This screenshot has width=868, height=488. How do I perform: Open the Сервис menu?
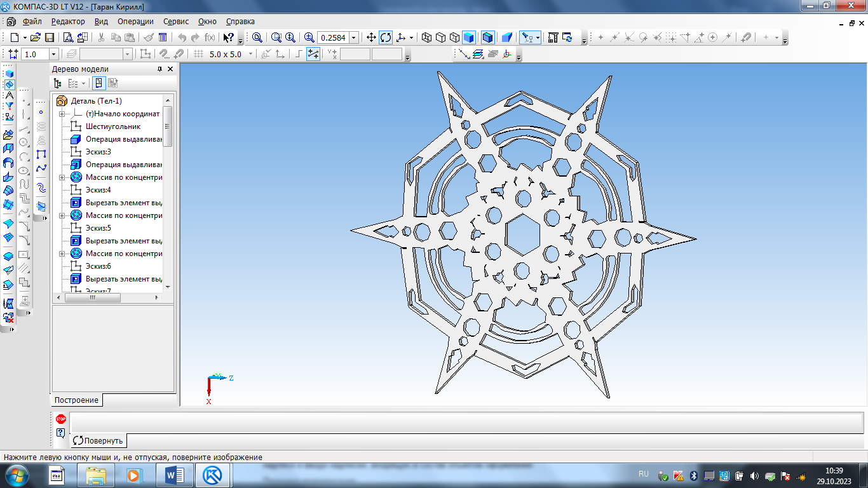(176, 21)
